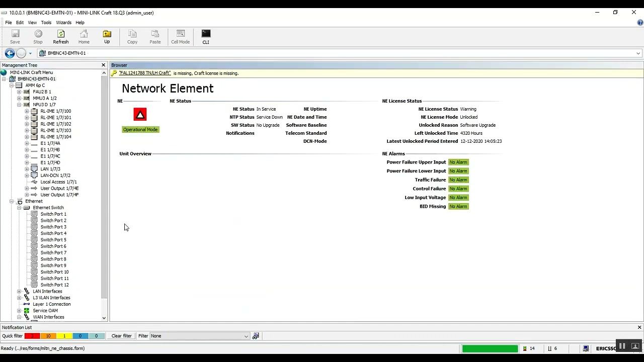Click status bar icon showing 6
The height and width of the screenshot is (362, 644).
549,348
